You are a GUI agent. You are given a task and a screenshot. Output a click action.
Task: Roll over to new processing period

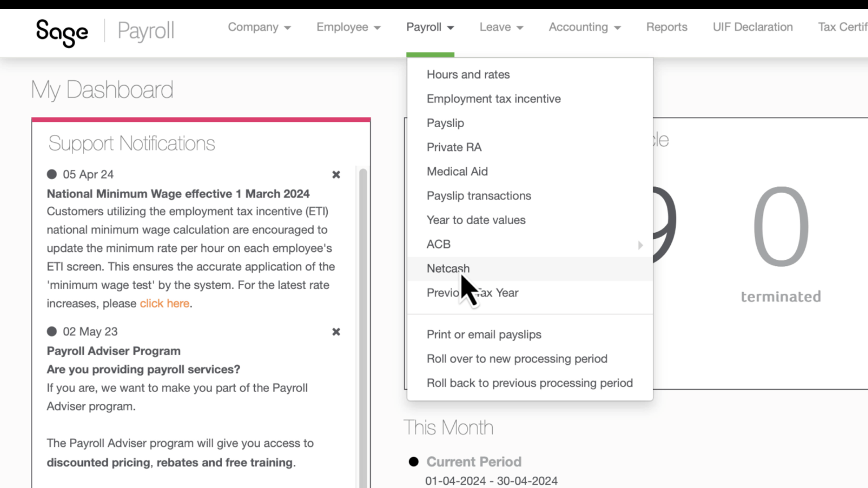(x=517, y=359)
